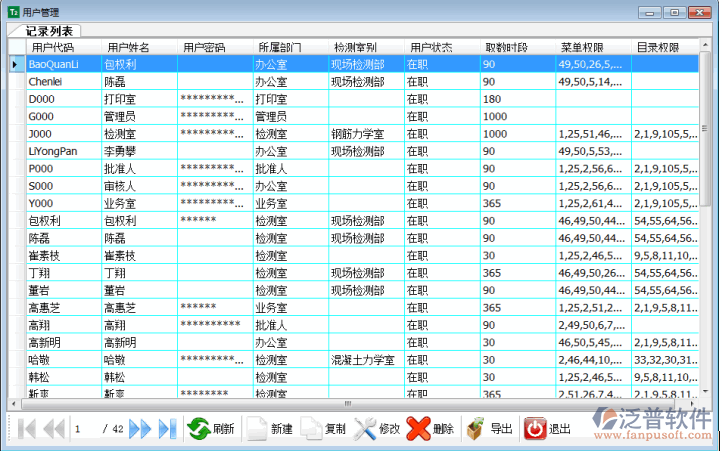Viewport: 722px width, 451px height.
Task: Select the Y000 user code cell
Action: [64, 203]
